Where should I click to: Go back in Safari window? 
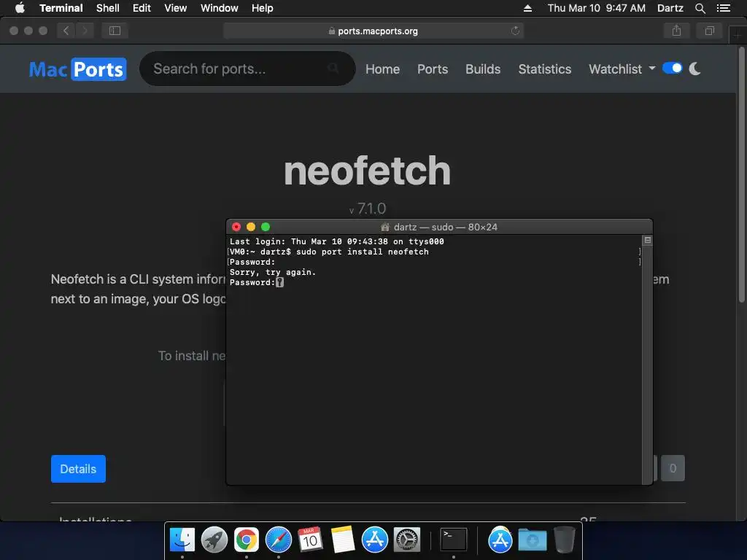point(66,31)
